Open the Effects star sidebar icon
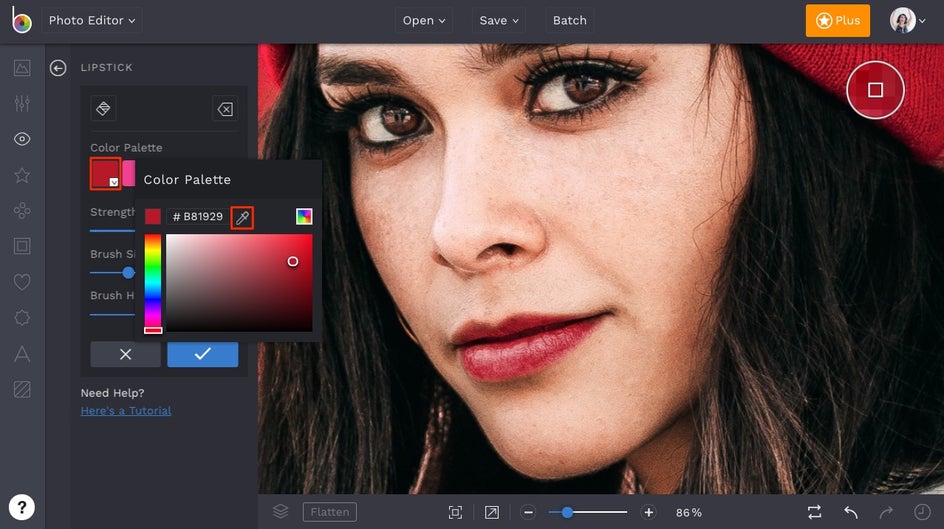This screenshot has height=529, width=944. coord(22,175)
